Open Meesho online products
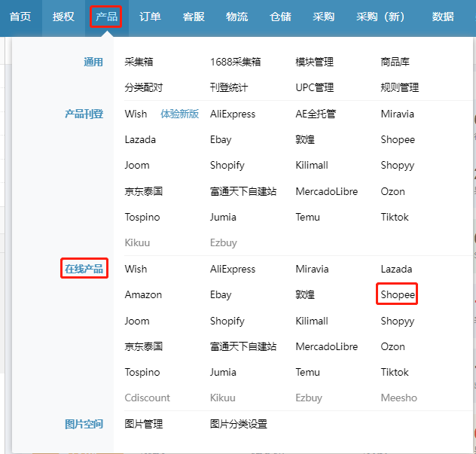This screenshot has width=476, height=454. click(399, 398)
